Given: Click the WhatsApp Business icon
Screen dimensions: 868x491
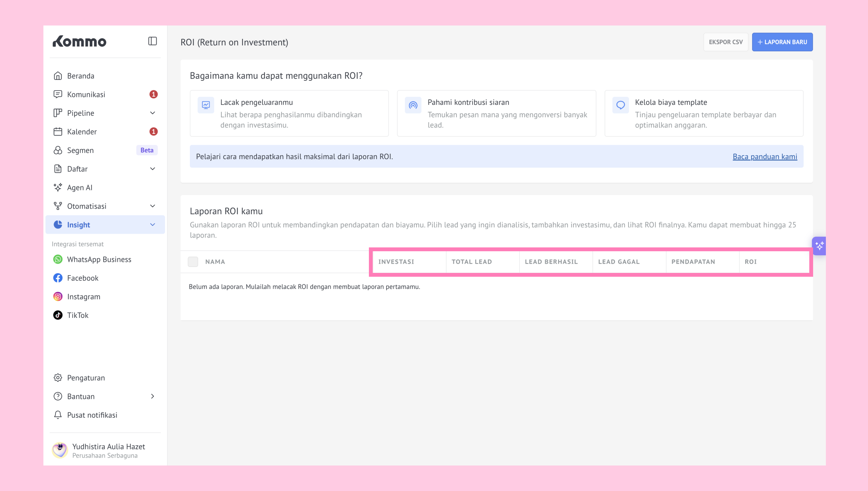Looking at the screenshot, I should (x=58, y=259).
